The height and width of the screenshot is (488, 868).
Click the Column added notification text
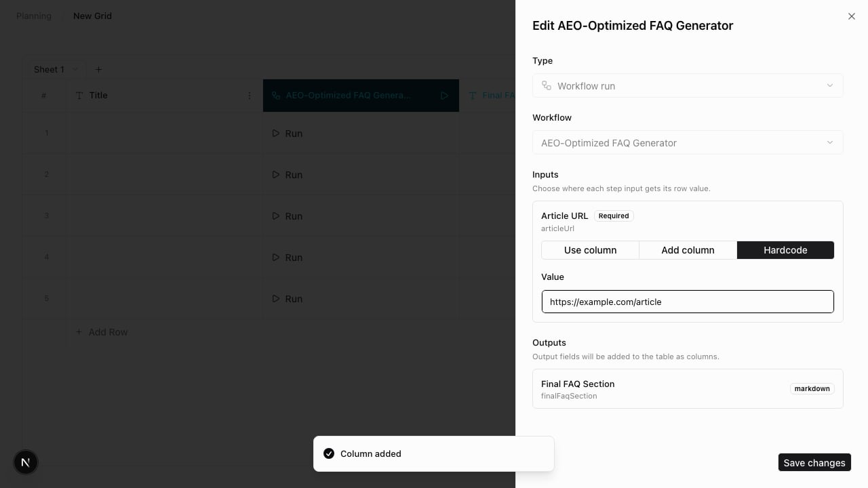[x=371, y=453]
